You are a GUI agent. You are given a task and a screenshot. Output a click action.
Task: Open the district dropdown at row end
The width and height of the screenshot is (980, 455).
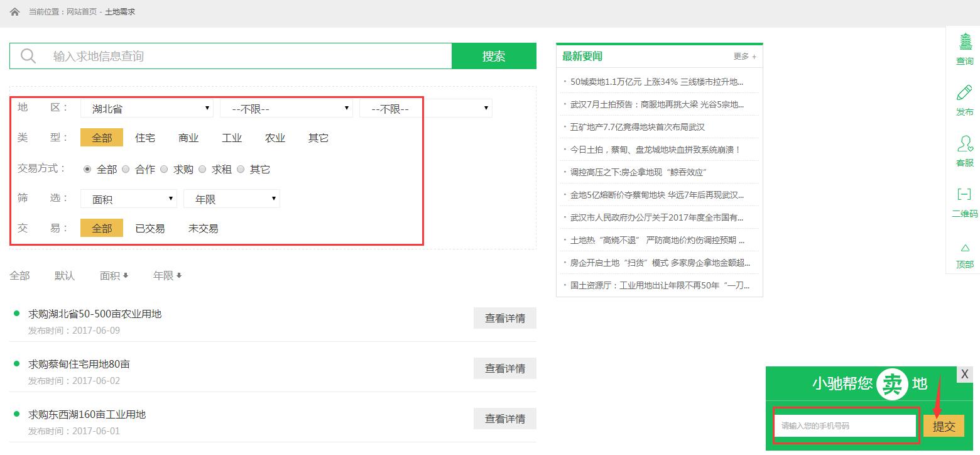click(x=426, y=108)
